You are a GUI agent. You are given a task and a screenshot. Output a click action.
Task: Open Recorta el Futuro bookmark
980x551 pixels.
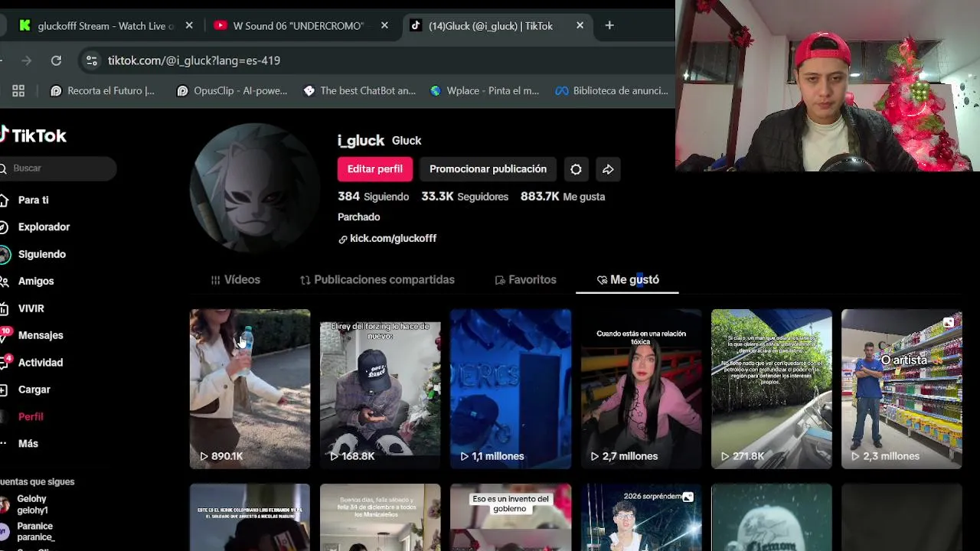click(103, 90)
